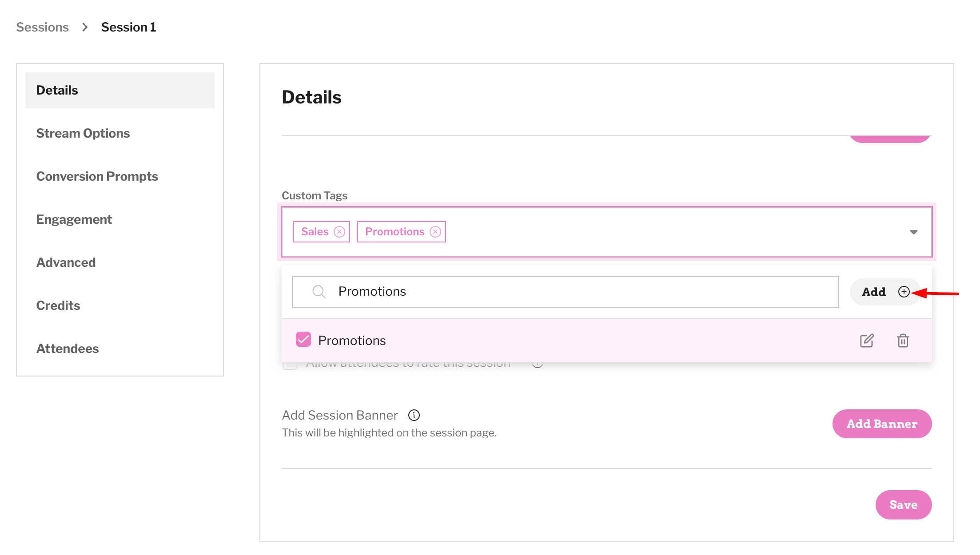Screen dimensions: 980x555
Task: Click the Add Session Banner label
Action: (340, 415)
